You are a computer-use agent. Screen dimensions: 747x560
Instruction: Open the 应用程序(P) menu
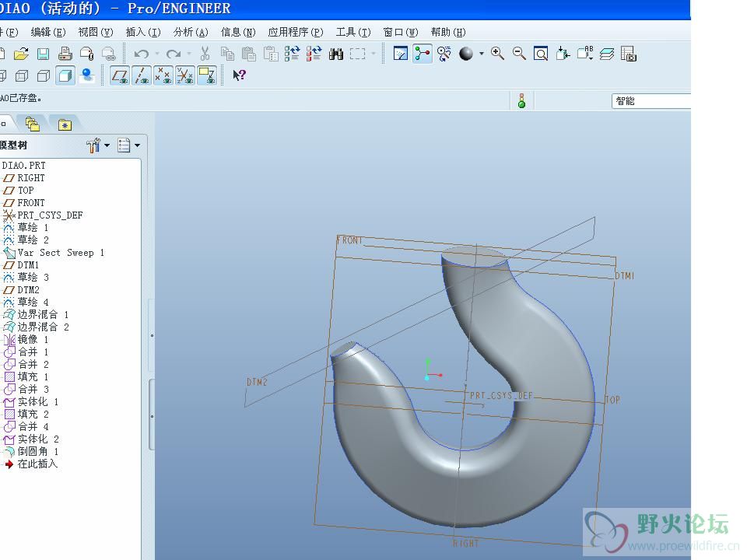(296, 32)
